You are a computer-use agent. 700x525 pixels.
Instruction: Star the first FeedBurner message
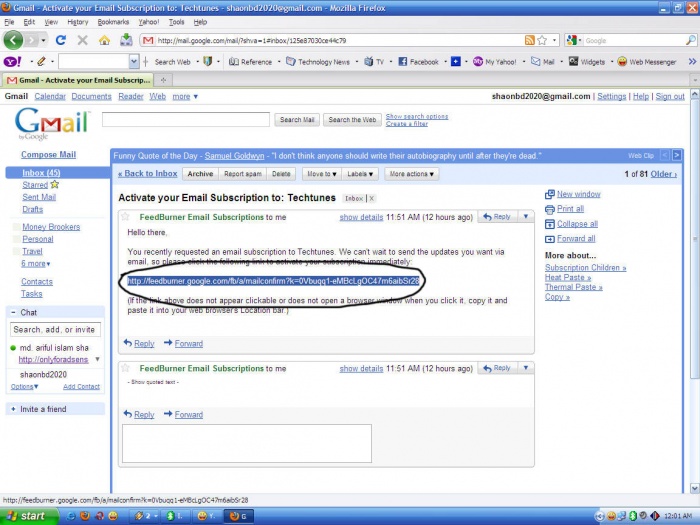[x=125, y=217]
